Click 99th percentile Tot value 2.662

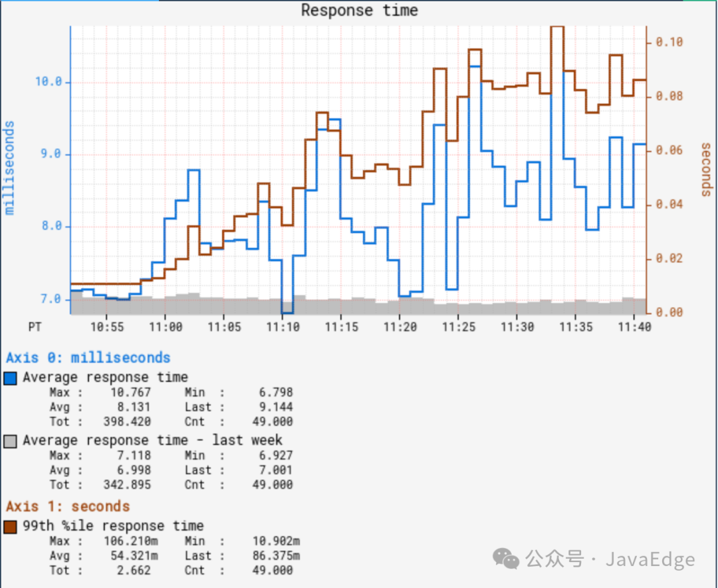pyautogui.click(x=134, y=571)
